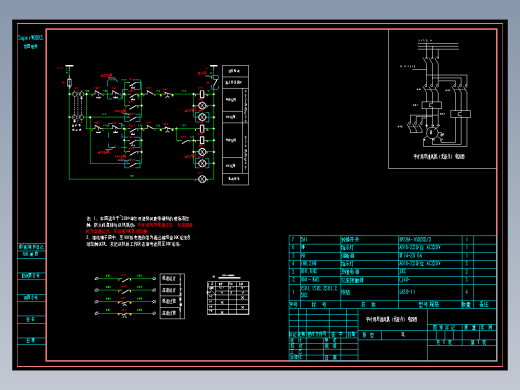Click the LA39-11 model cell
The height and width of the screenshot is (390, 520).
pos(430,292)
